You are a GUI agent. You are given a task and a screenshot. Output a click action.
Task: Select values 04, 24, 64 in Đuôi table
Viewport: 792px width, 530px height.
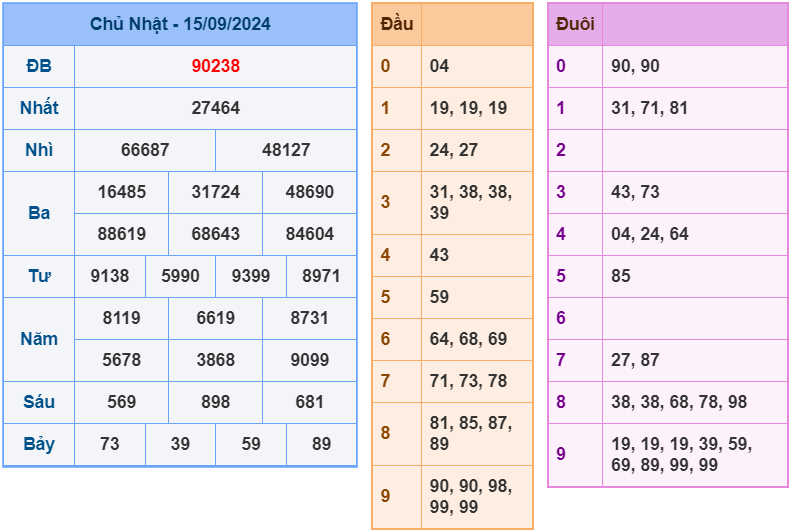(650, 233)
